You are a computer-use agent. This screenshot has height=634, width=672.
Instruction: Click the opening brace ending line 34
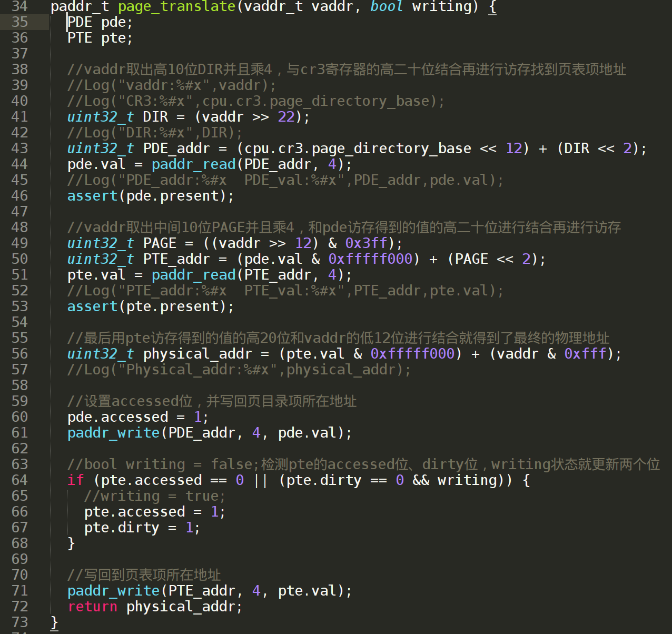point(492,7)
